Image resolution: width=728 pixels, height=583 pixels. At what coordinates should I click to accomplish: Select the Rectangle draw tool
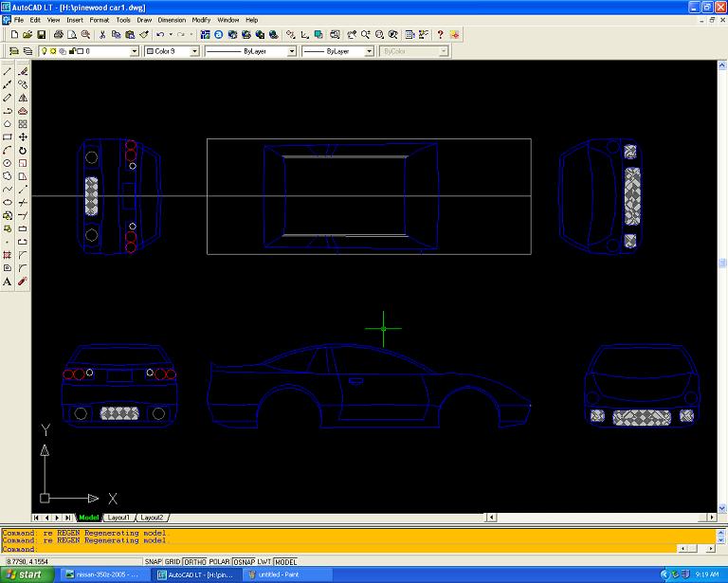(8, 137)
